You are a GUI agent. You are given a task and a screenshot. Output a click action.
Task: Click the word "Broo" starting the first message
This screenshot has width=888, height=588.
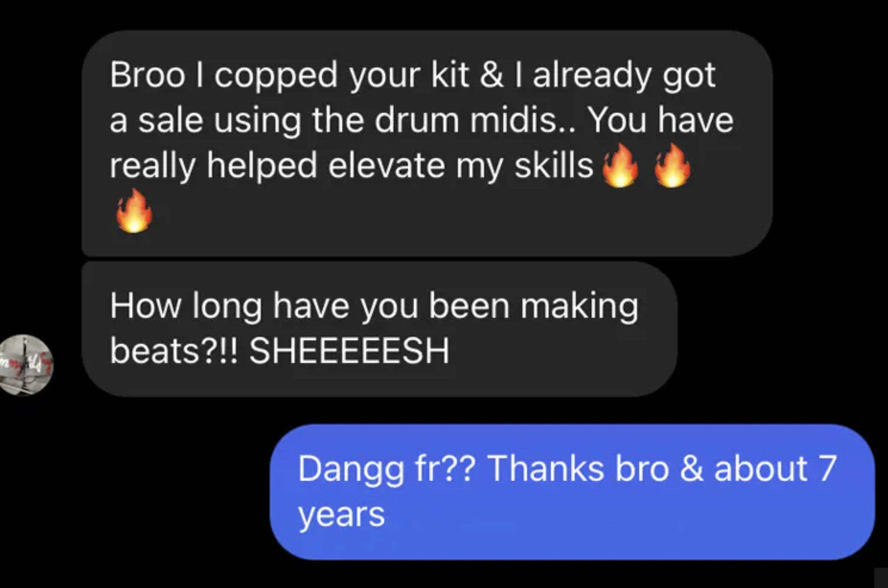pyautogui.click(x=147, y=75)
